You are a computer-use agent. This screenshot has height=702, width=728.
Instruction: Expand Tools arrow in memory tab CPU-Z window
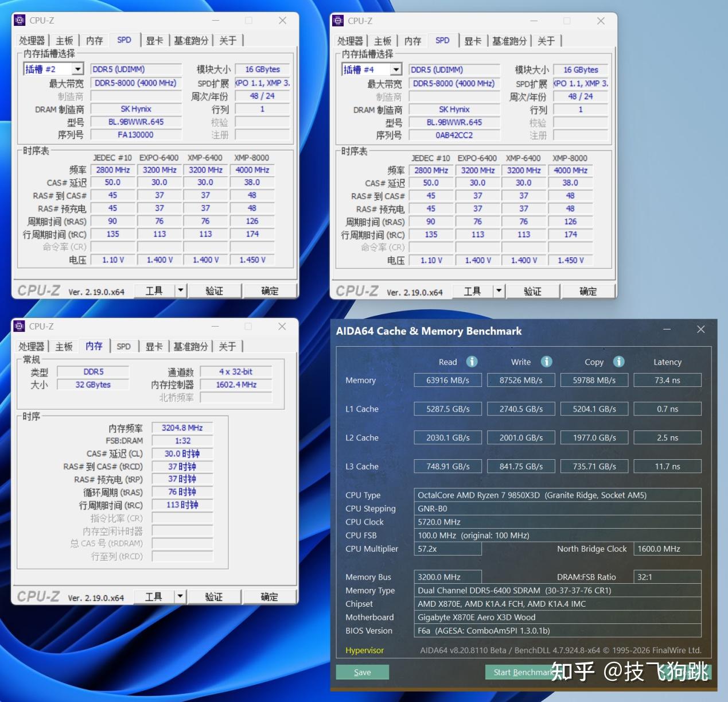[180, 596]
